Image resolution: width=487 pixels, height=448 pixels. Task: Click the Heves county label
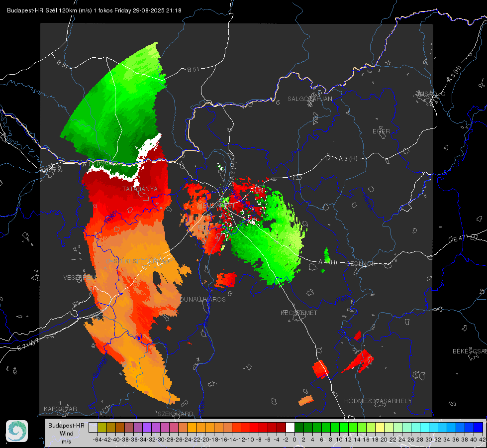point(368,202)
